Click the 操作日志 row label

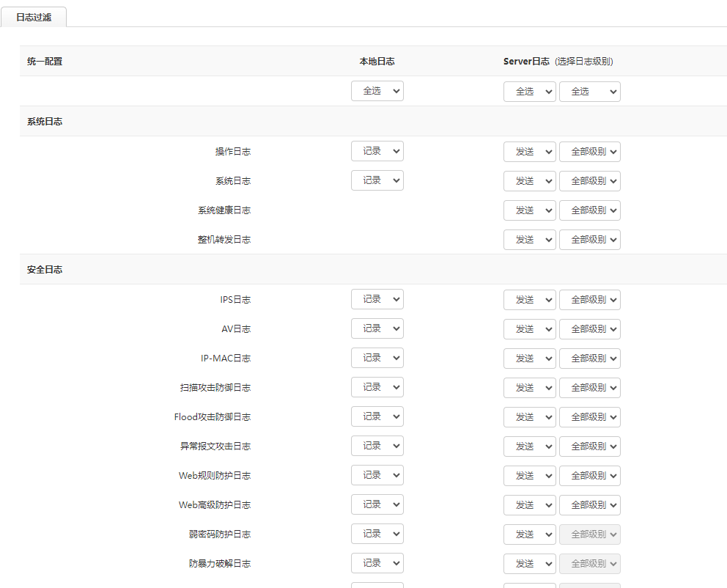click(233, 152)
